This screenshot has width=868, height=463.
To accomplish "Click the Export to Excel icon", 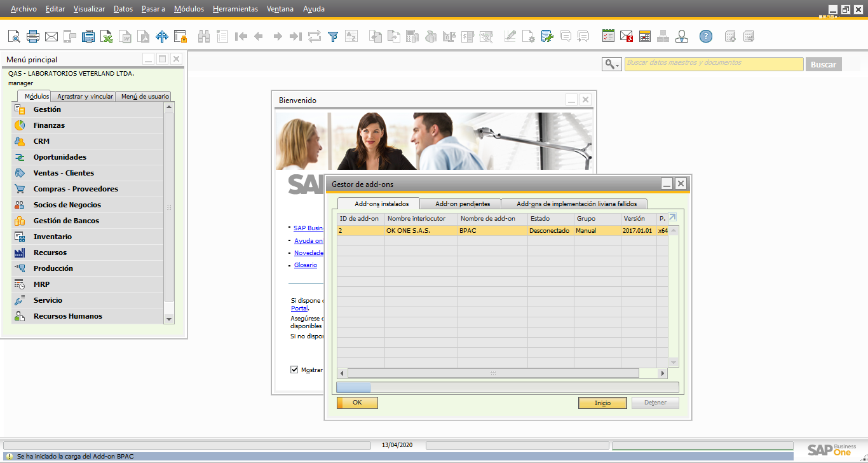I will [107, 36].
